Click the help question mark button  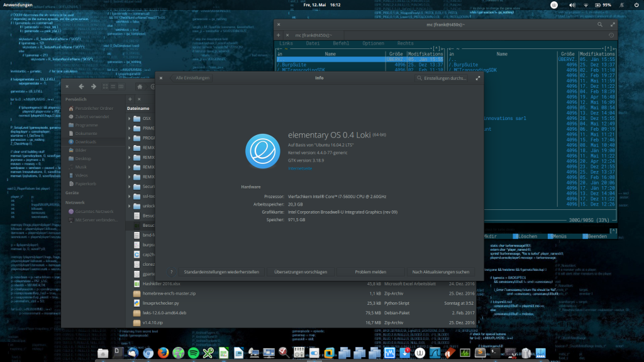click(x=172, y=271)
